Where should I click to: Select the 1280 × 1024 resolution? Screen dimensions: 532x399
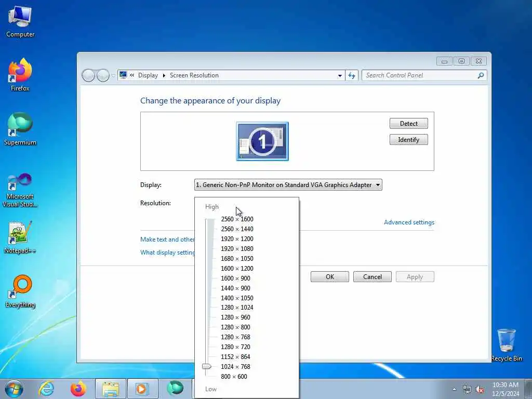[x=237, y=308]
